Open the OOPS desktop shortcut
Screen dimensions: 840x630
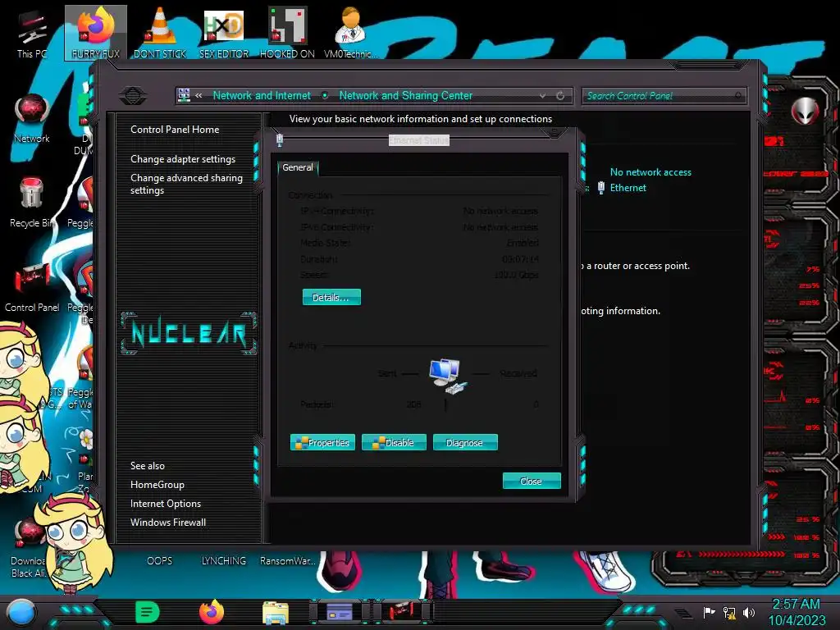pyautogui.click(x=160, y=560)
